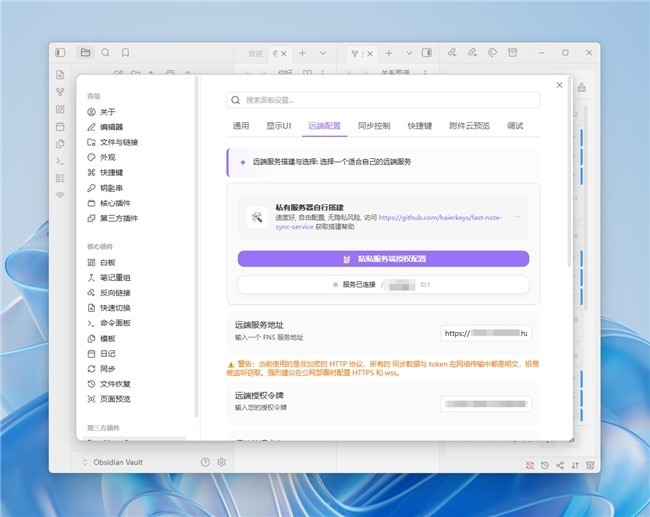Click the settings sidebar vertical scrollbar

pos(196,247)
